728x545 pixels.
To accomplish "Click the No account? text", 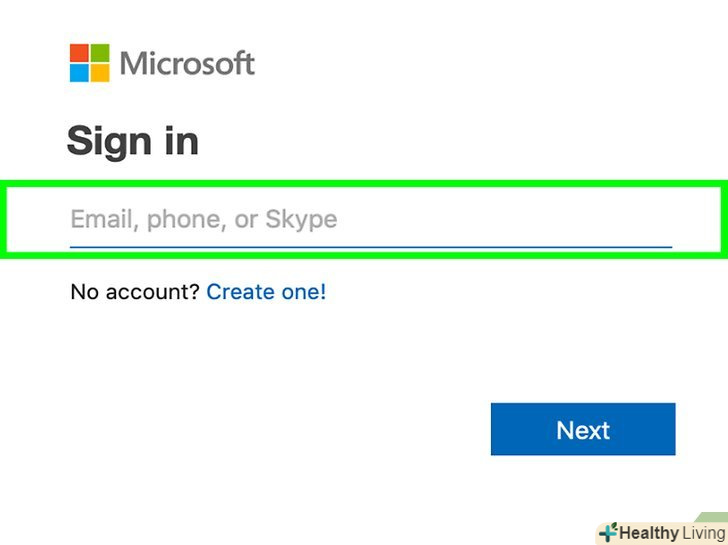I will pyautogui.click(x=135, y=292).
